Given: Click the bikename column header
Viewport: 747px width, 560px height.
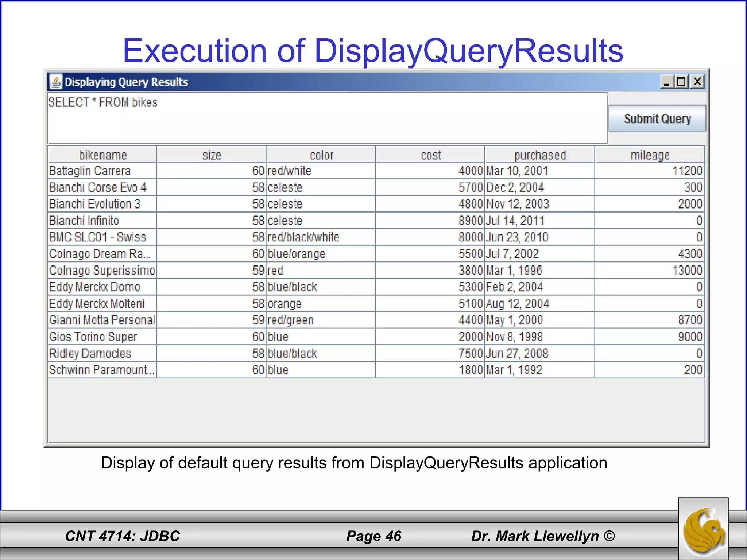Looking at the screenshot, I should 102,155.
